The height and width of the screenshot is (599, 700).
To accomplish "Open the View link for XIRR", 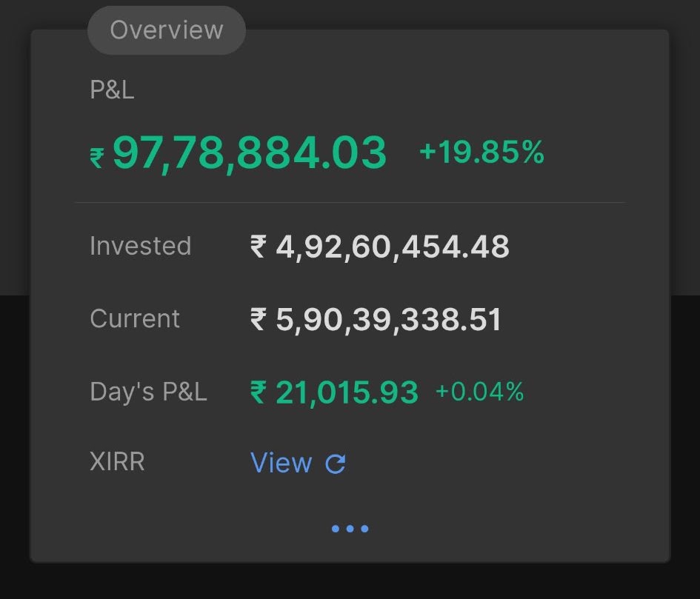I will point(281,463).
